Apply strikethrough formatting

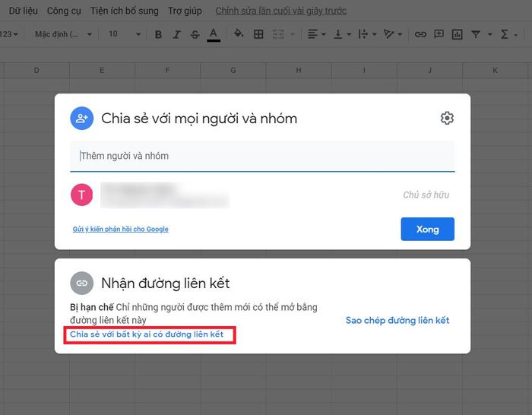(x=195, y=34)
